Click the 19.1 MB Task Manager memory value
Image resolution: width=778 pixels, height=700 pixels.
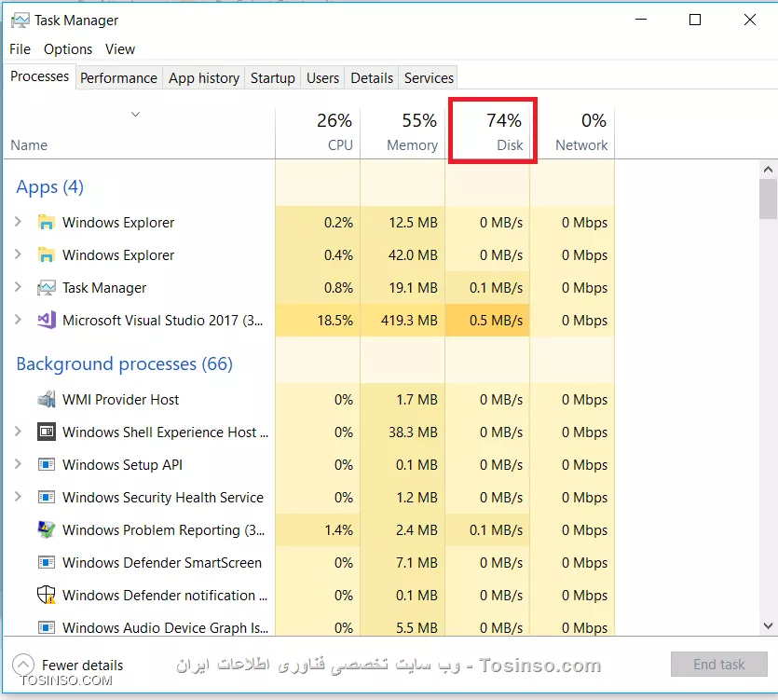413,287
